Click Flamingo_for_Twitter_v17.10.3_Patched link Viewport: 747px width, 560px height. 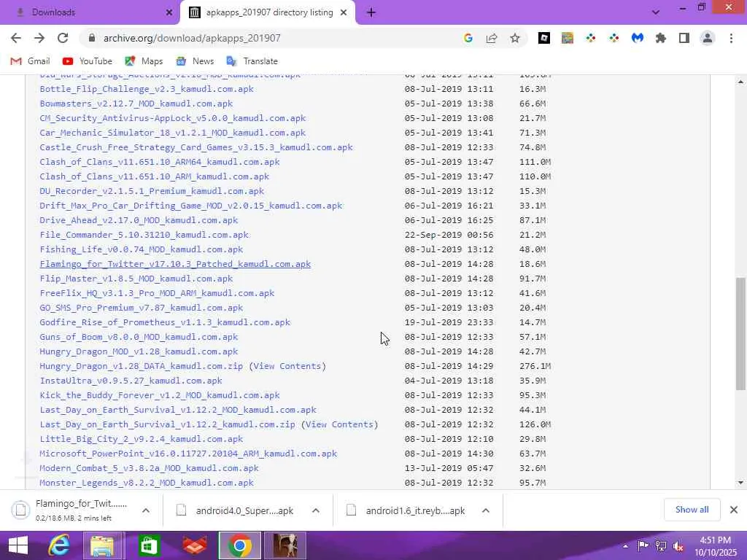point(175,264)
